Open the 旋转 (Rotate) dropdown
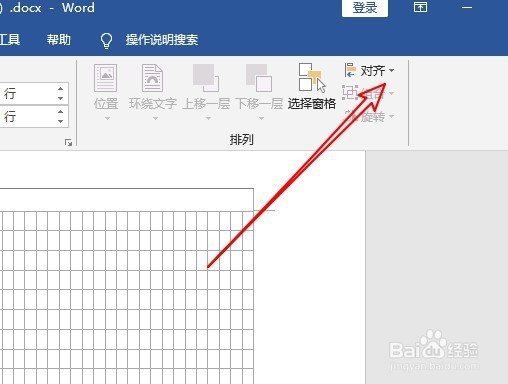 coord(369,116)
